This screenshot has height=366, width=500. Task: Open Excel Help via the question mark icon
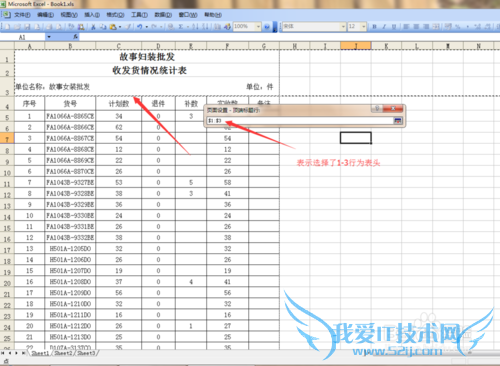(267, 27)
